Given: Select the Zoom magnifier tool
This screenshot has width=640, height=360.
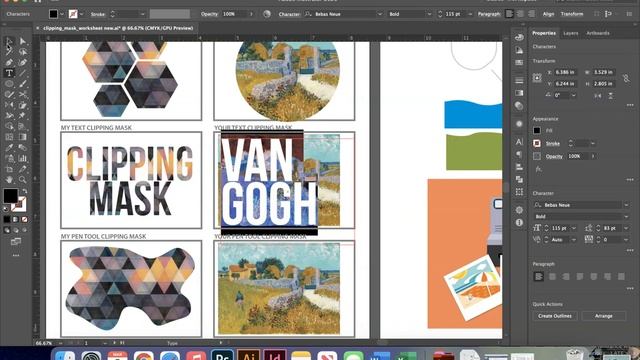Looking at the screenshot, I should point(22,179).
